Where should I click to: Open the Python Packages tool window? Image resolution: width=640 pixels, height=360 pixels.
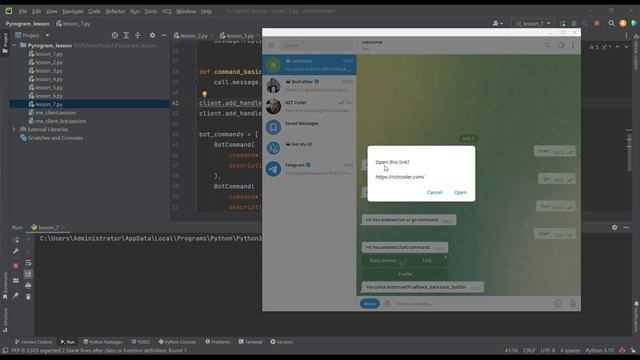click(103, 342)
